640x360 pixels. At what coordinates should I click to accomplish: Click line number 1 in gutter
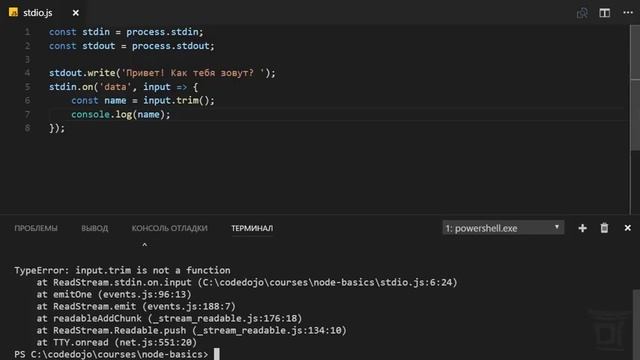27,32
